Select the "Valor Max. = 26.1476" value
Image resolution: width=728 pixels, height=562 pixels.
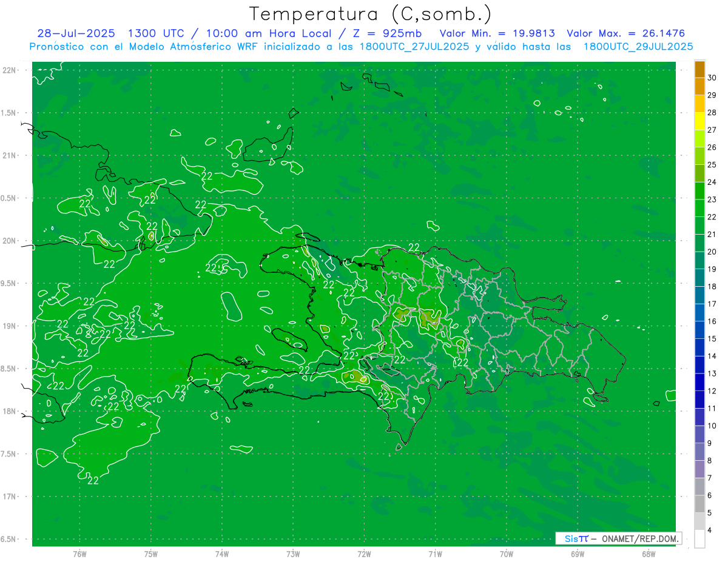(626, 33)
